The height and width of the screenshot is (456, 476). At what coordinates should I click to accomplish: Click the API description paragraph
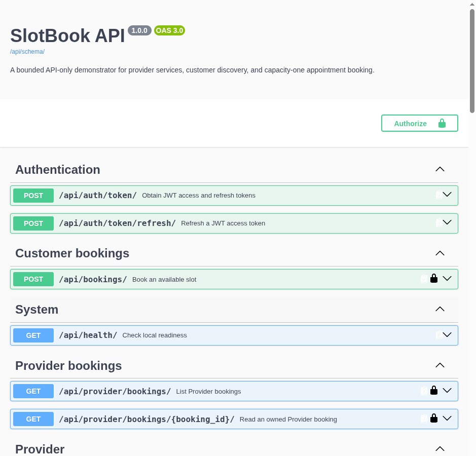[192, 70]
